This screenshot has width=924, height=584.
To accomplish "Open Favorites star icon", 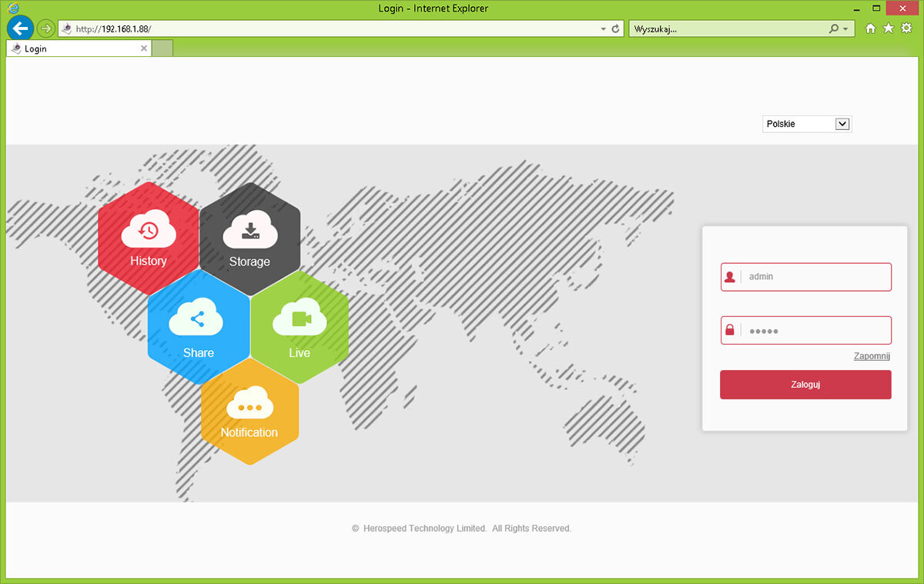I will coord(888,28).
